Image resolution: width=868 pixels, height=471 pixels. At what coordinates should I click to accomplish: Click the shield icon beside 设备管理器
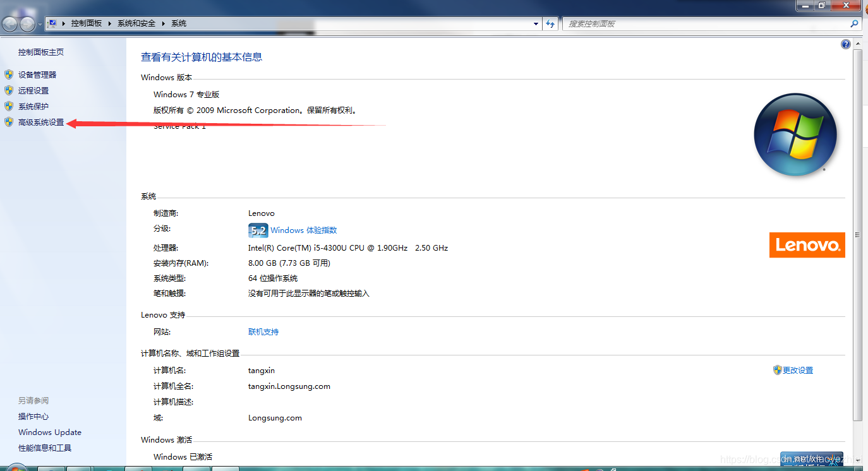[x=9, y=75]
